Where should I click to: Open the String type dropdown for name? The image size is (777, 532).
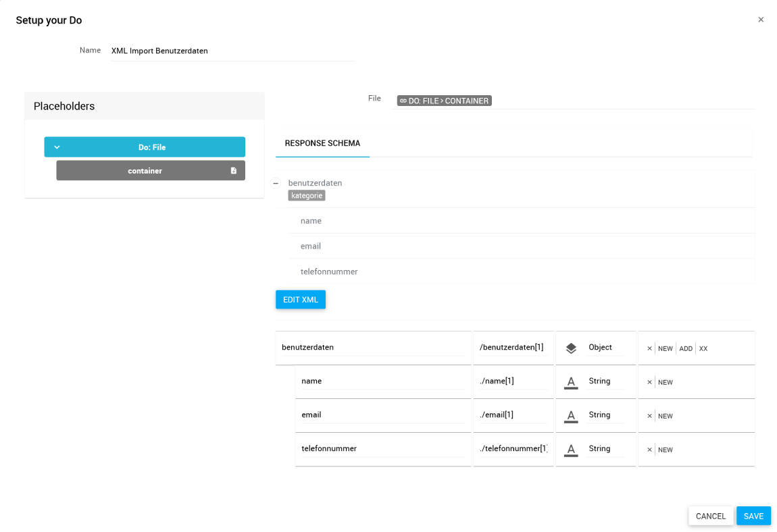pos(604,381)
